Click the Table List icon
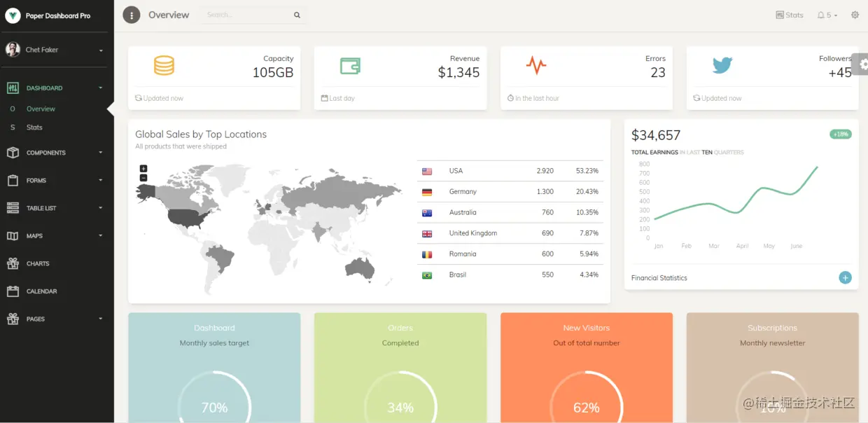 pyautogui.click(x=13, y=208)
